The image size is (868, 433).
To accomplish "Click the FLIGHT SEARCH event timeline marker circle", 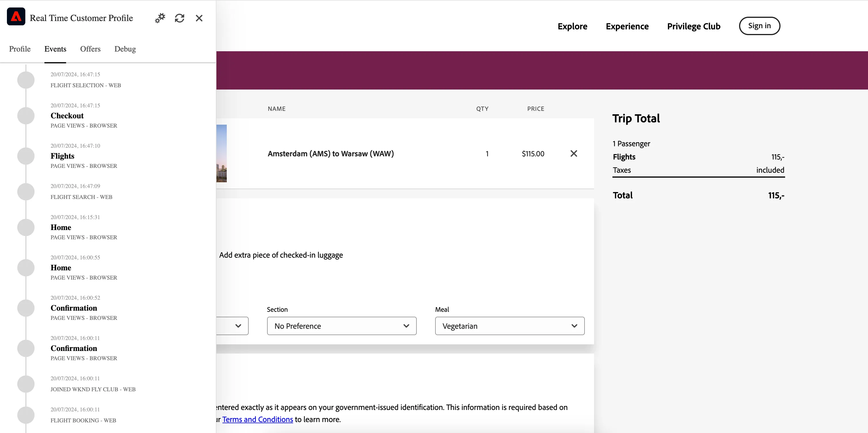I will pos(26,192).
